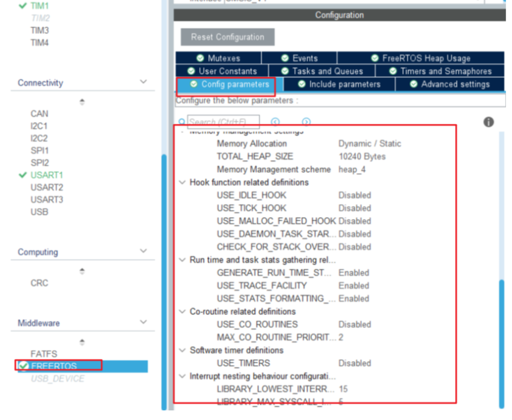Click USE_TRACE_FACILITY Enabled value
Image resolution: width=512 pixels, height=420 pixels.
[354, 286]
